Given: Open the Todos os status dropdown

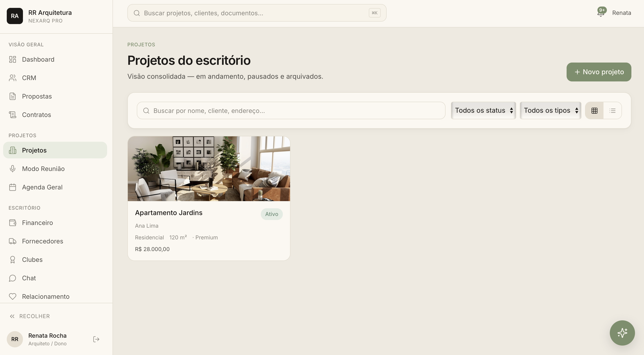Looking at the screenshot, I should click(484, 110).
